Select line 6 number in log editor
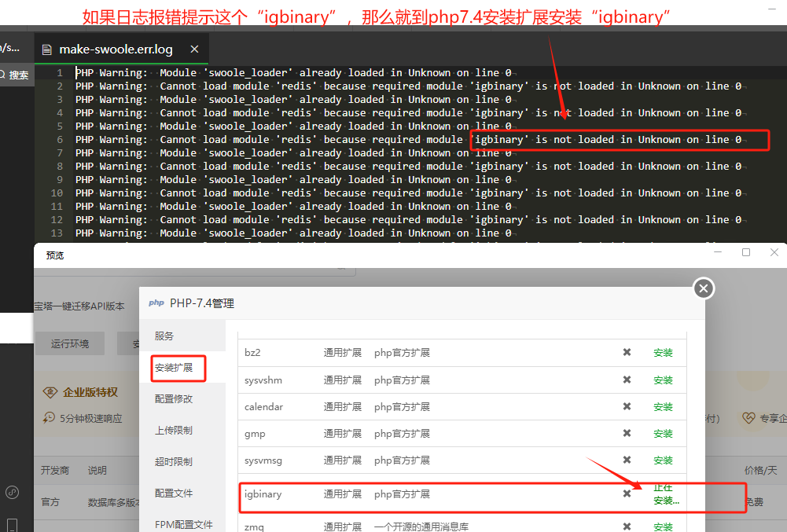787x532 pixels. pos(60,140)
